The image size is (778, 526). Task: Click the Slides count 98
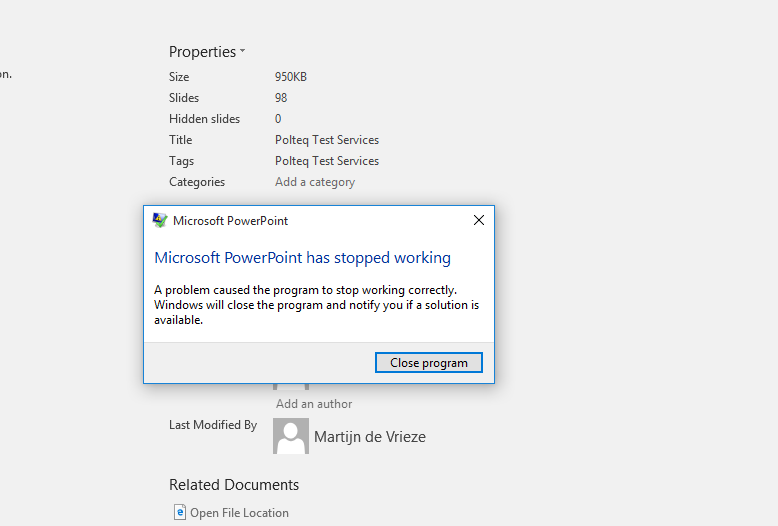[x=281, y=98]
